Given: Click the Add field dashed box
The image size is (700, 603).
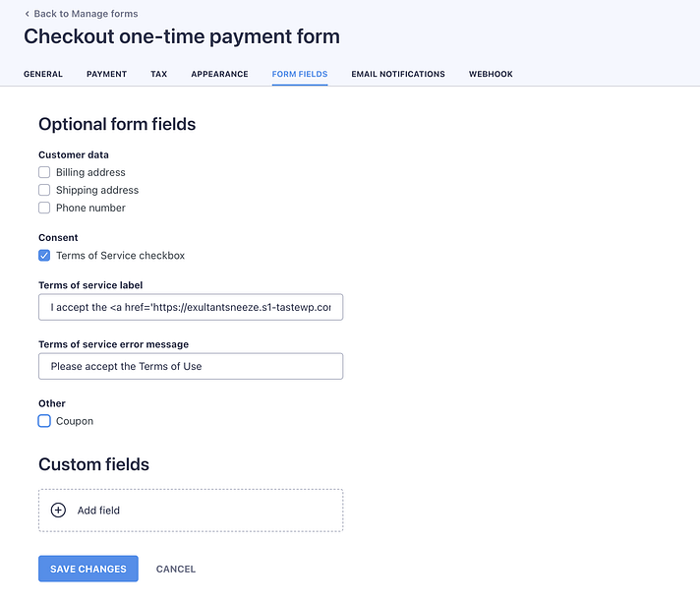Looking at the screenshot, I should 191,511.
